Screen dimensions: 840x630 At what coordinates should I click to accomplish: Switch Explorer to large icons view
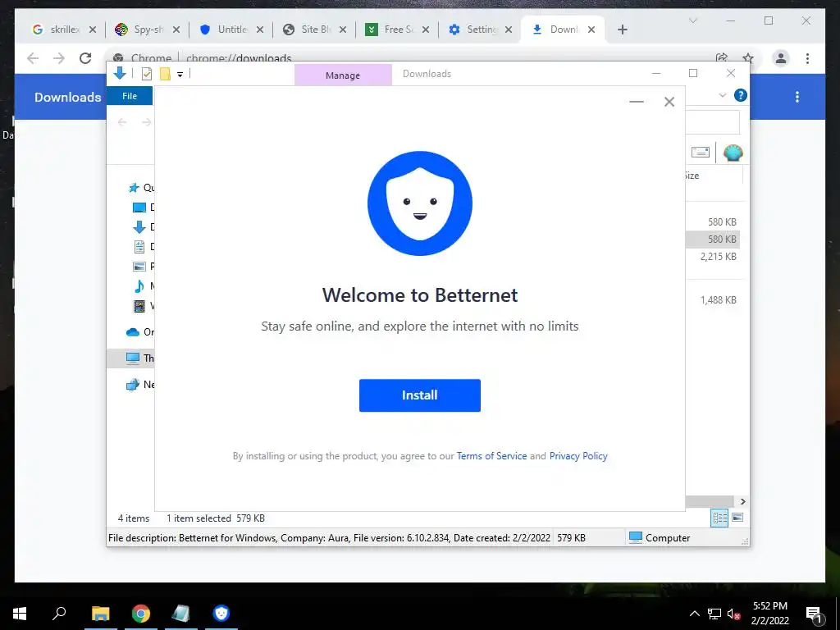pyautogui.click(x=737, y=518)
